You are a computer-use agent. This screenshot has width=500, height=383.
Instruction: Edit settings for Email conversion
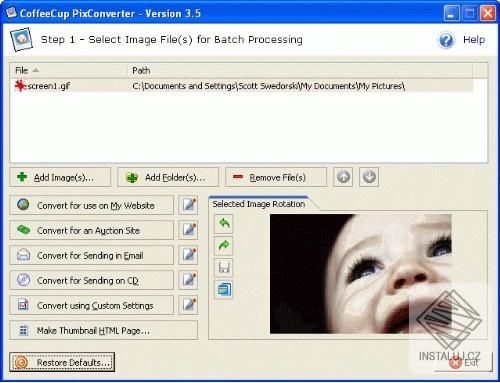188,255
